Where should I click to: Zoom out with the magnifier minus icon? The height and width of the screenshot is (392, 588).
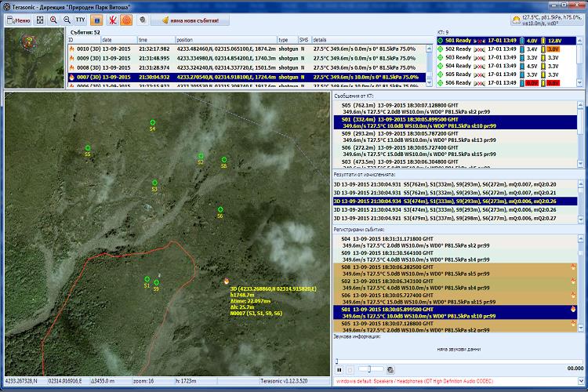pyautogui.click(x=67, y=20)
